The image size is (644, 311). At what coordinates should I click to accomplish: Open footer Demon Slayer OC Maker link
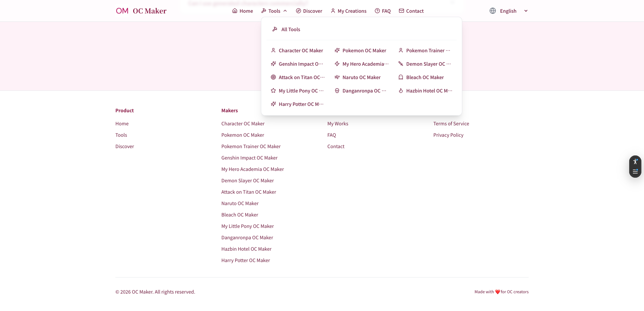pos(248,180)
